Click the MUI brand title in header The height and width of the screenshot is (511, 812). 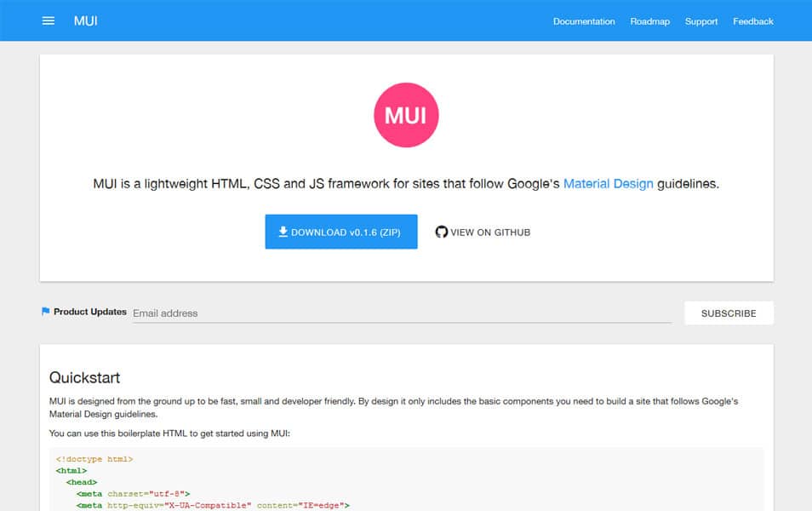click(85, 20)
